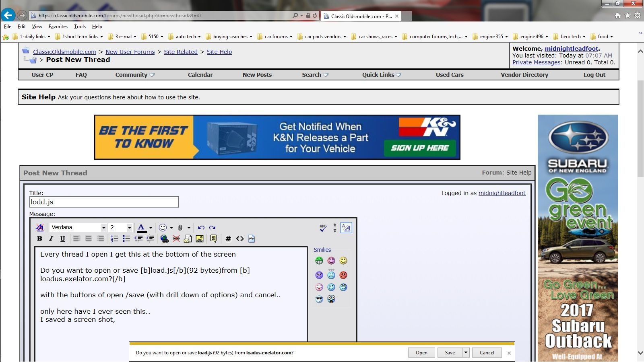Viewport: 644px width, 362px height.
Task: Click the Insert Email Link icon
Action: [188, 239]
